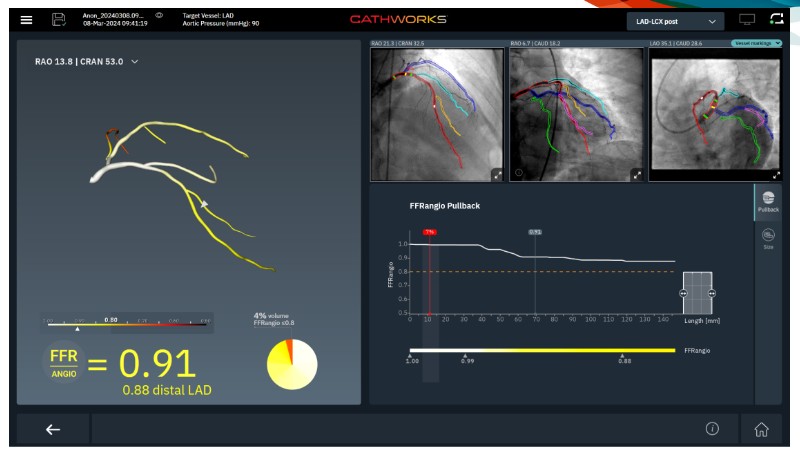Enlarge the RAO 21.3 CRAN 32.5 angiogram
This screenshot has width=800, height=450.
point(496,174)
